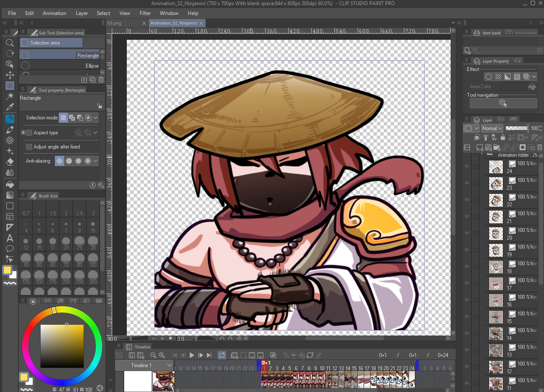Click the Play button in Timeline
The width and height of the screenshot is (544, 392).
point(192,355)
